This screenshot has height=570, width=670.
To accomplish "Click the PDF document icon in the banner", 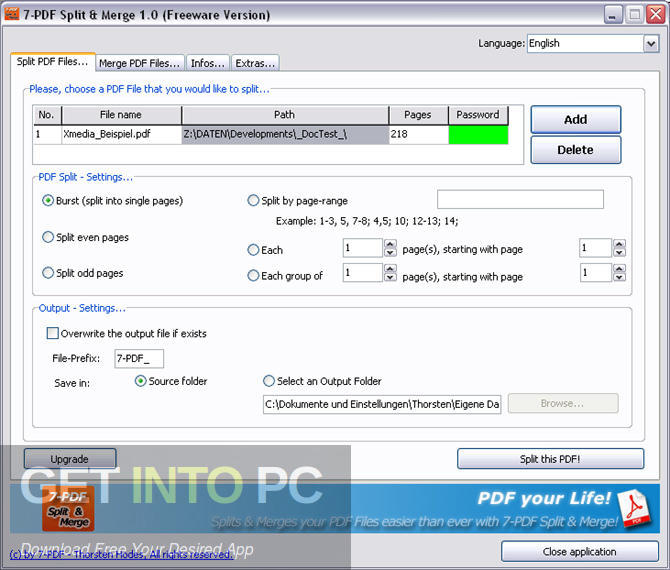I will click(x=636, y=508).
